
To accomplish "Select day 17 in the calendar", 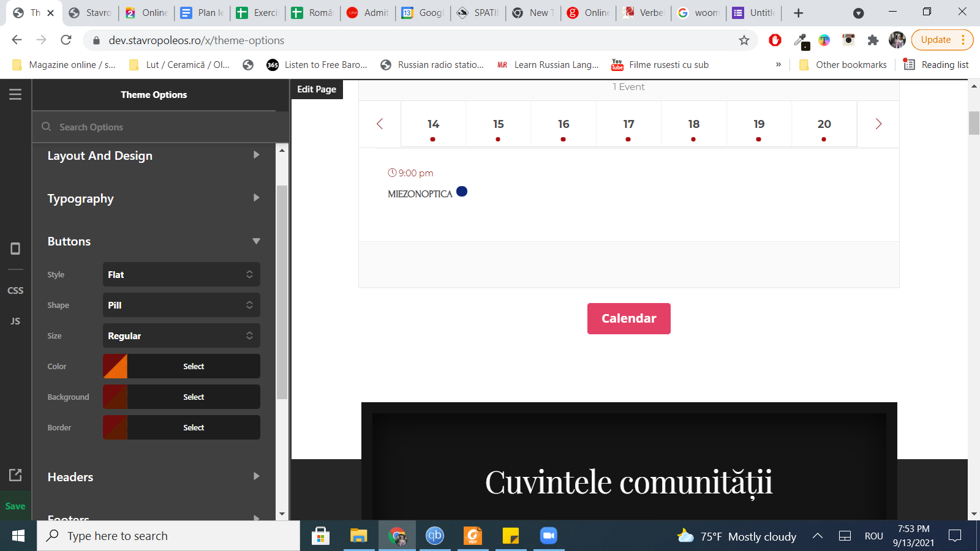I will click(x=628, y=125).
